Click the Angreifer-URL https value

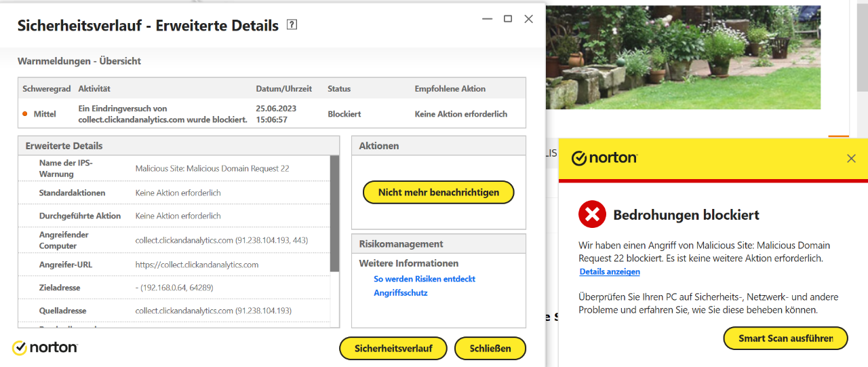197,265
